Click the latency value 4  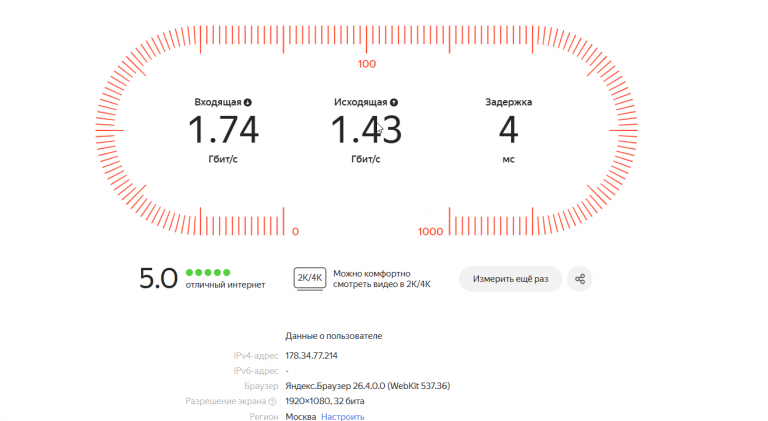pyautogui.click(x=508, y=130)
